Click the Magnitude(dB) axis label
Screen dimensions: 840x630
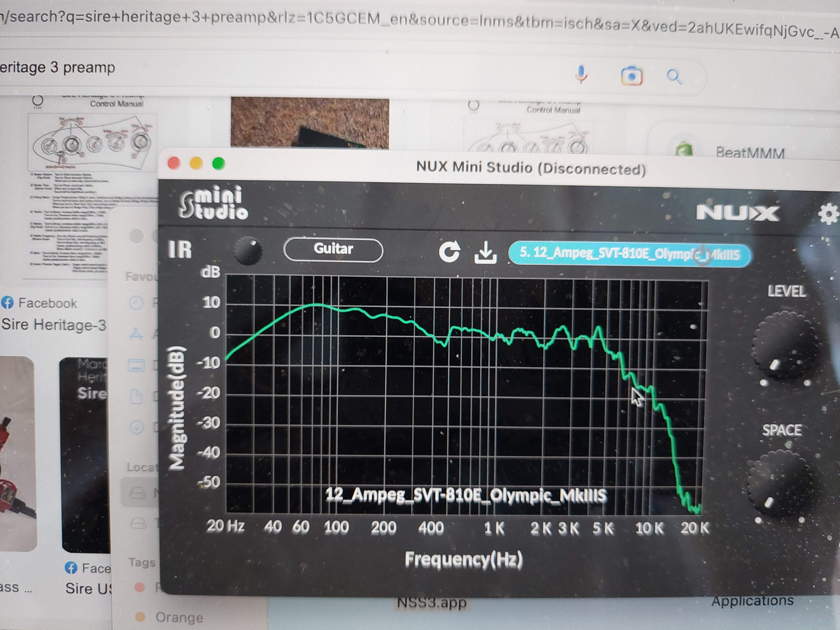[177, 408]
